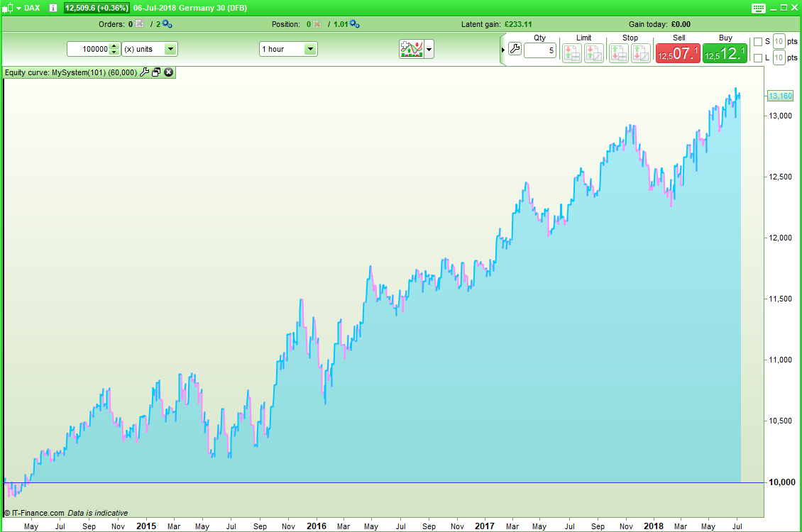Click the 2016 time axis label

click(316, 526)
